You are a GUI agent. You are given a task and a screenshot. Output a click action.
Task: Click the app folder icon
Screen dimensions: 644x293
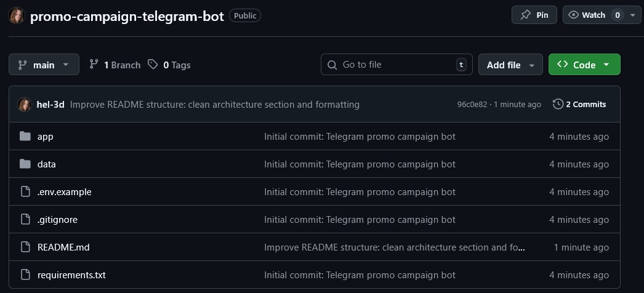[x=25, y=136]
